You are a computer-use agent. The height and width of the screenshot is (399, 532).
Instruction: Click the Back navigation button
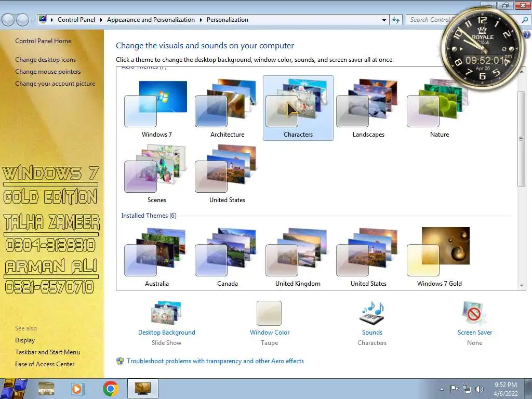(8, 20)
